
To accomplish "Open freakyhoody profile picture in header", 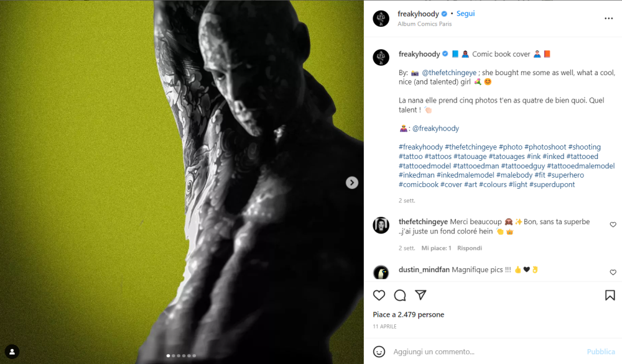I will click(x=381, y=19).
